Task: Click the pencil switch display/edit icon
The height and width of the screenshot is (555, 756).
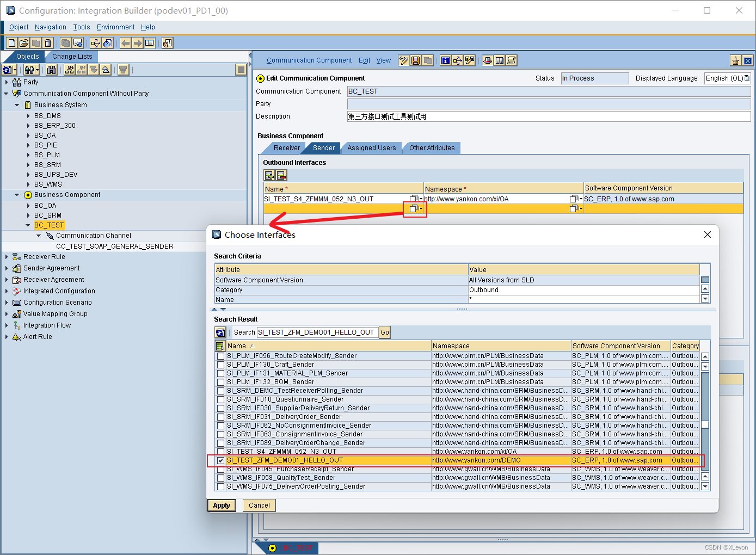Action: 404,60
